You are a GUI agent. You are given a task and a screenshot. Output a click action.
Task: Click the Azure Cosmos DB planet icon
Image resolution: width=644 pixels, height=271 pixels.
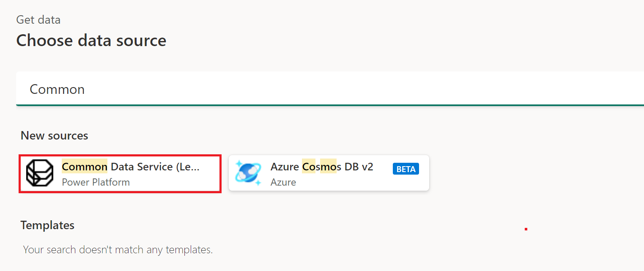(248, 172)
